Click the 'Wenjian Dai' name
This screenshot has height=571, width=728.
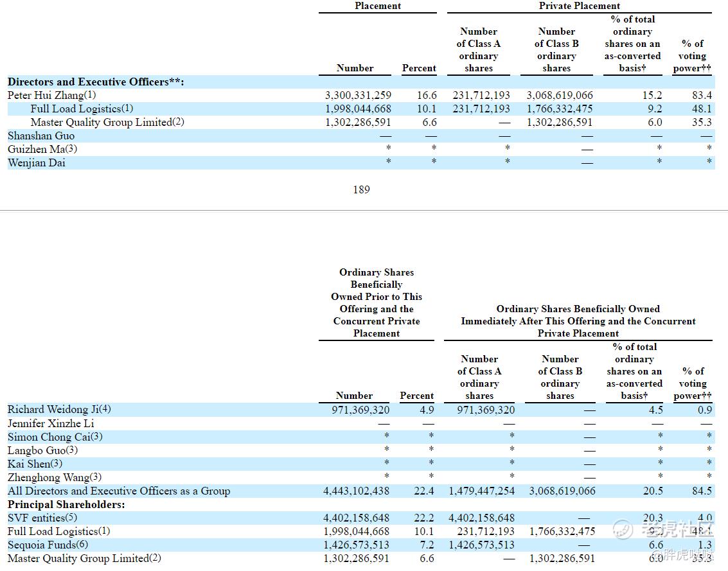pos(36,163)
